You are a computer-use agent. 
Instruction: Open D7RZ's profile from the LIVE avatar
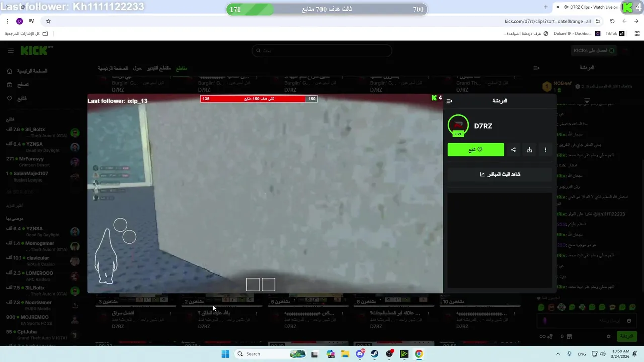(x=458, y=126)
